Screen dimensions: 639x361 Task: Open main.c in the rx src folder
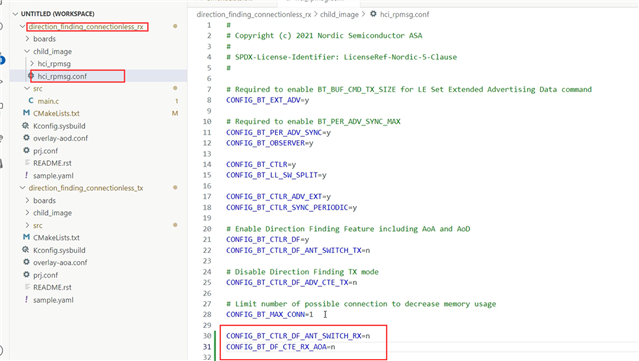tap(48, 101)
